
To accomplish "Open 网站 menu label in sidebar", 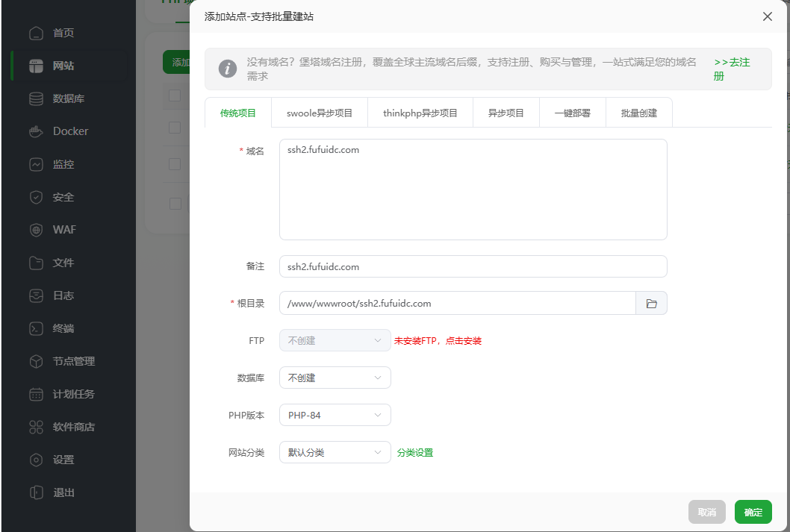I will [x=63, y=66].
